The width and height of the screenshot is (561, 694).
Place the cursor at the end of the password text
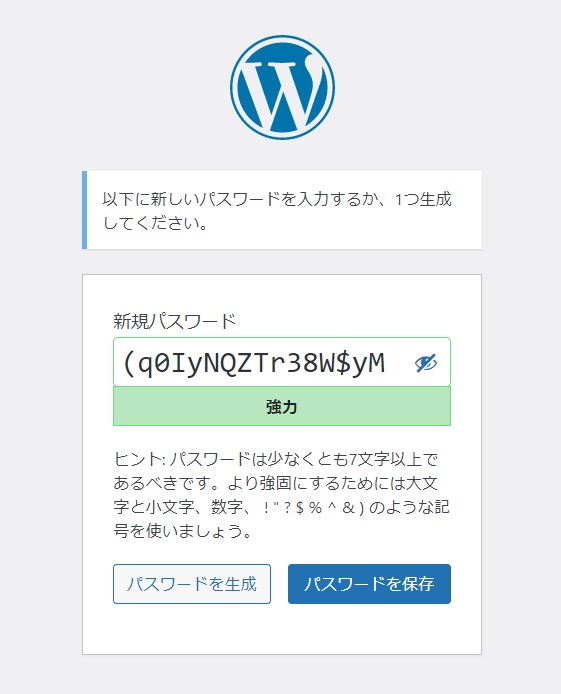(x=386, y=363)
